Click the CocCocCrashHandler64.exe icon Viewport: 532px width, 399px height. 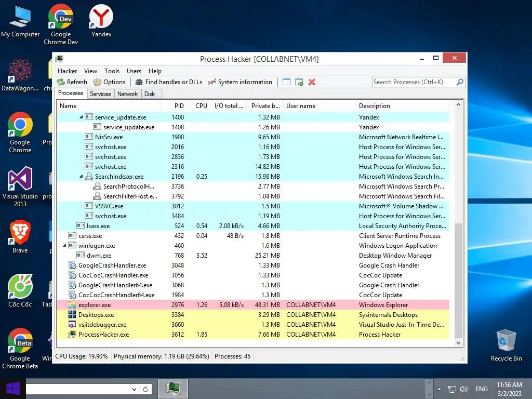tap(72, 295)
